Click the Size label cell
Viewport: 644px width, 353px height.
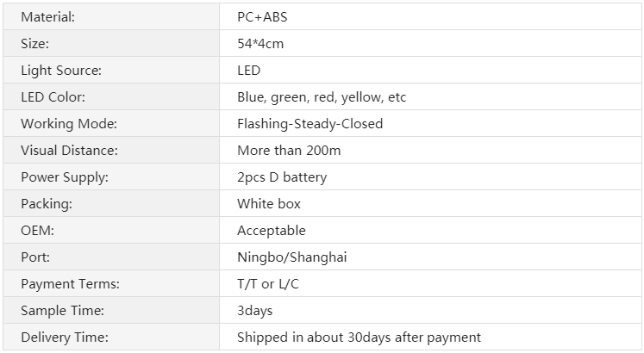(x=111, y=43)
